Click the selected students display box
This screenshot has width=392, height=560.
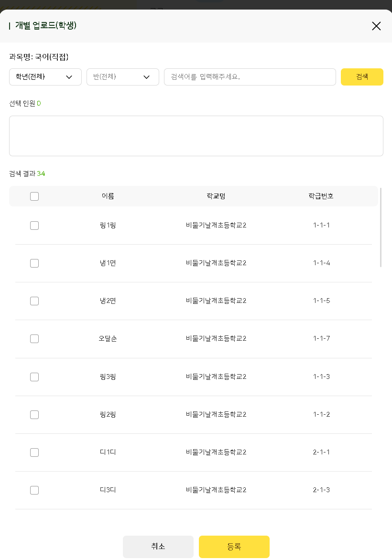coord(196,136)
